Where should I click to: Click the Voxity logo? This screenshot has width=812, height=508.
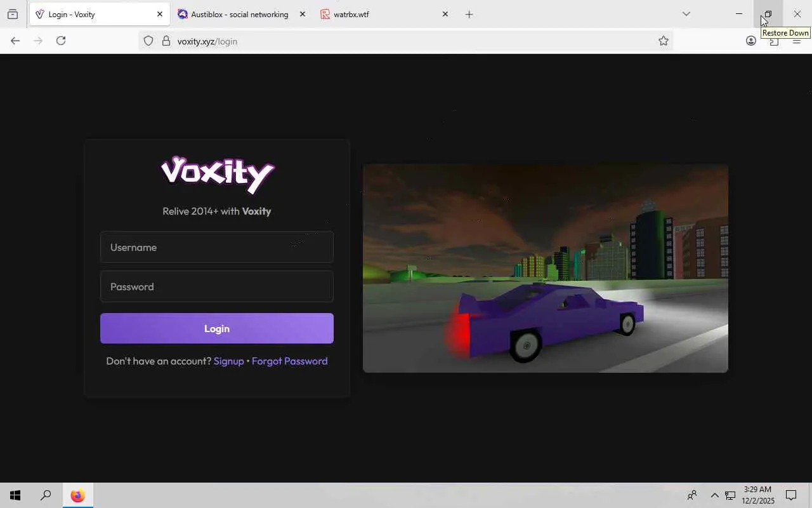(x=218, y=175)
